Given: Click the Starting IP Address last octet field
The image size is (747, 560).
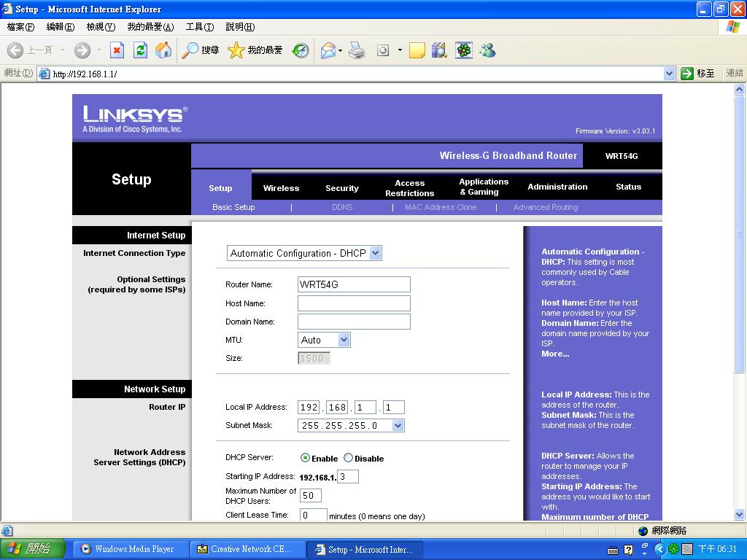Looking at the screenshot, I should tap(348, 477).
